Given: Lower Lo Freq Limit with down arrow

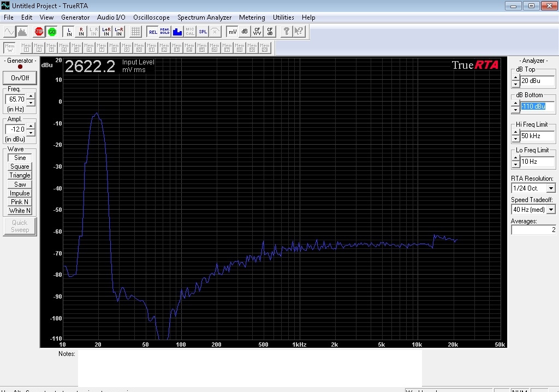Looking at the screenshot, I should click(515, 165).
